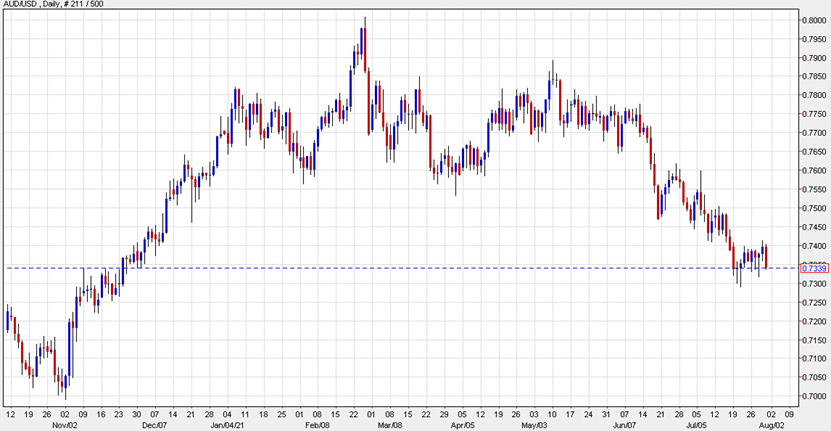
Task: Click the Jun/07 month label
Action: tap(624, 426)
